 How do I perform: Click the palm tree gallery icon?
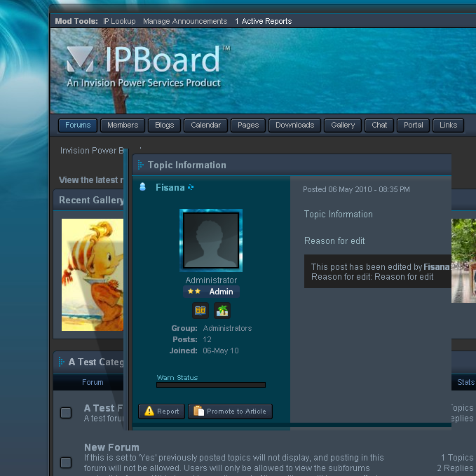pos(222,311)
